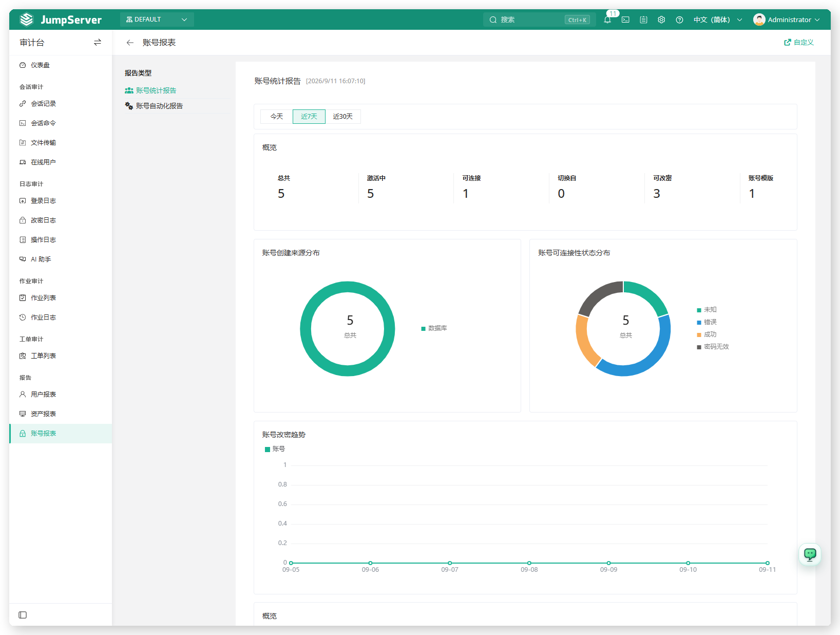Open AI 助手 in sidebar

tap(61, 259)
